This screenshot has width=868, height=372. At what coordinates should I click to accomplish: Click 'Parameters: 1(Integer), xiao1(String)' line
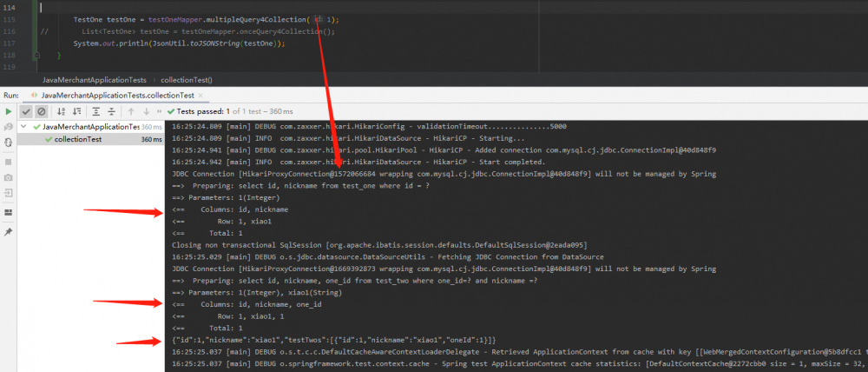257,292
